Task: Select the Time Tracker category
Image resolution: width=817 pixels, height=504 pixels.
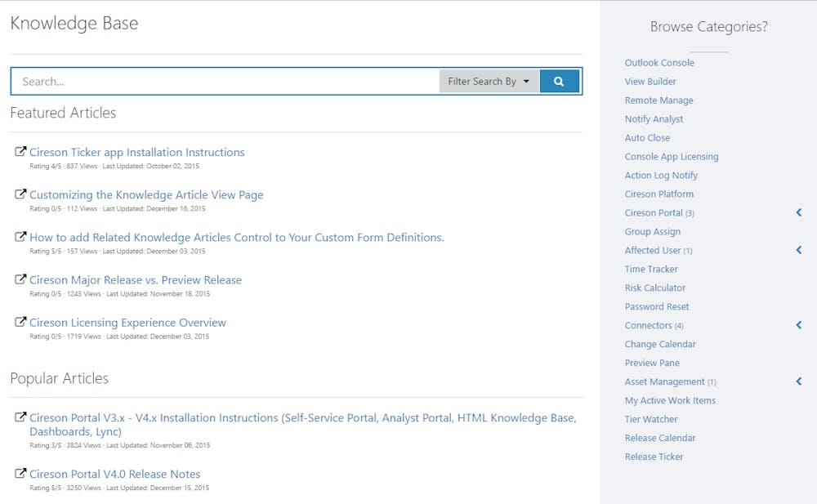Action: point(651,268)
